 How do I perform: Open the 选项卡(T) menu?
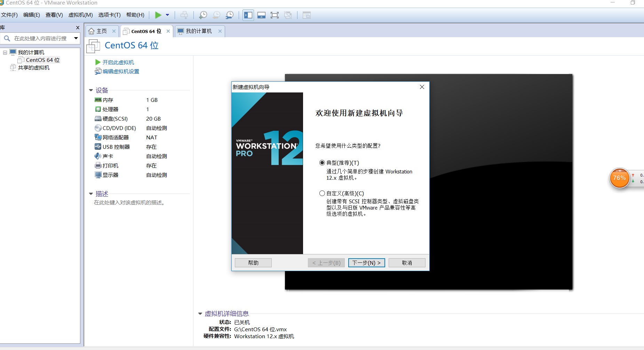[x=110, y=15]
